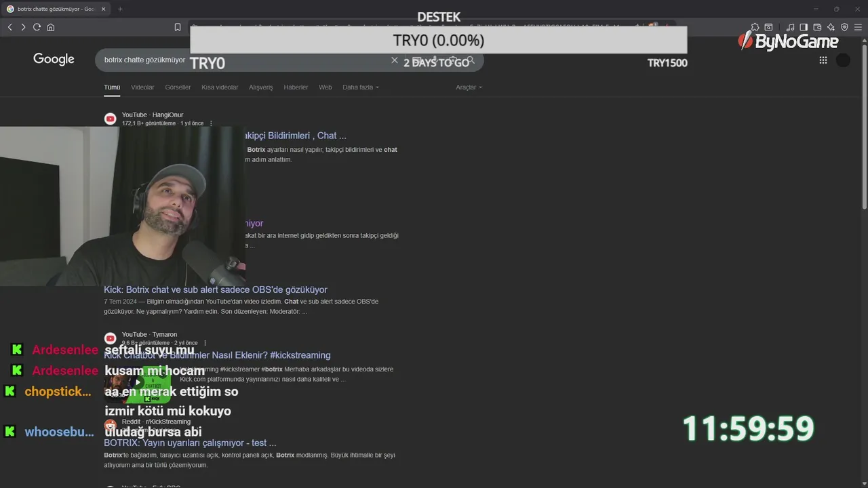Open three-dot menu of Tymaron result
Viewport: 868px width, 488px height.
pos(205,343)
